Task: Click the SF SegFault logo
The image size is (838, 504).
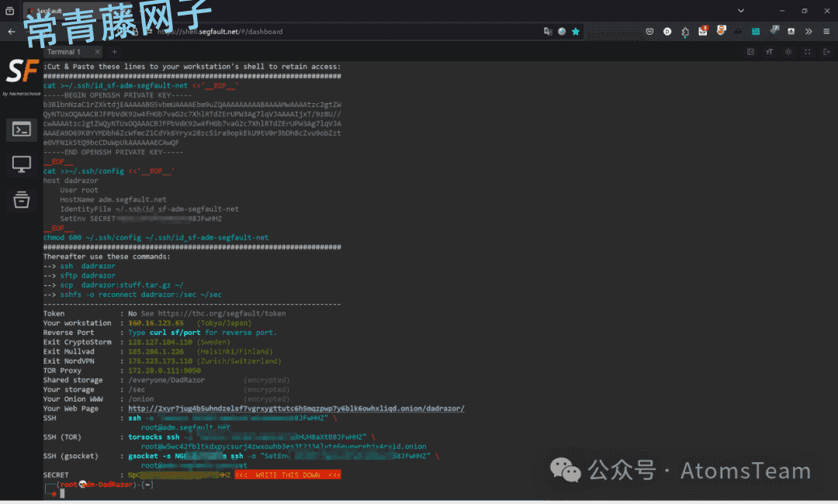Action: point(22,71)
